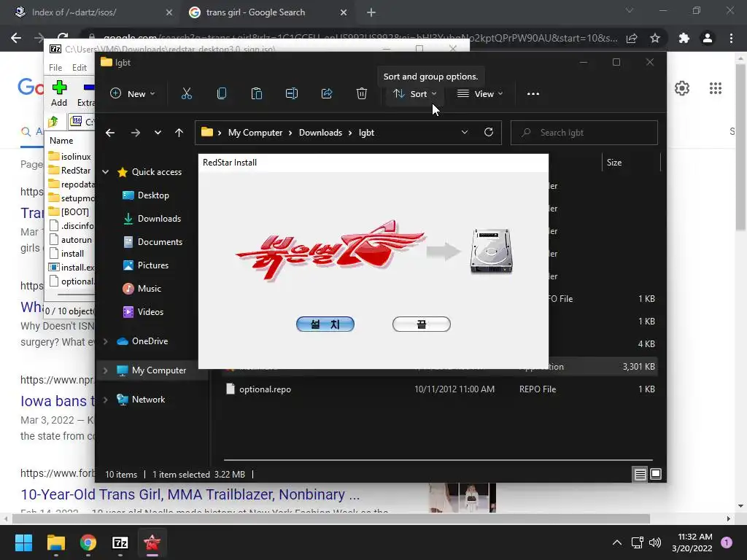Bookmark this page with the star icon
Image resolution: width=747 pixels, height=560 pixels.
coord(655,38)
